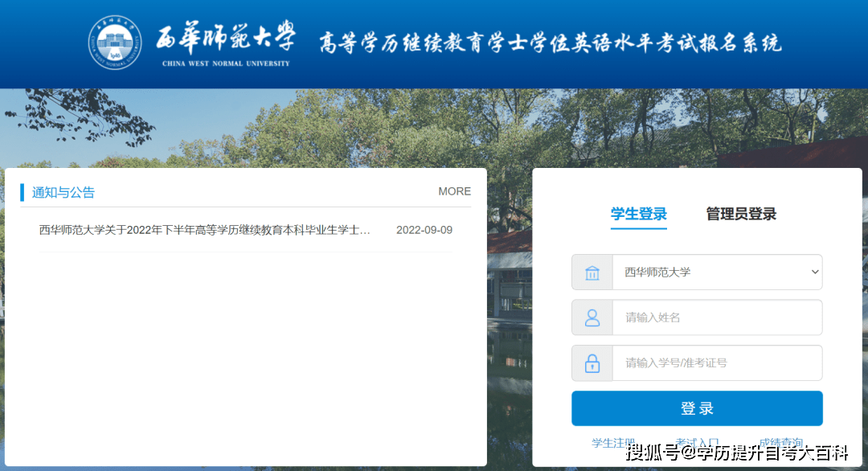Screen dimensions: 868x471
Task: Click the building icon beside school selector
Action: click(592, 272)
